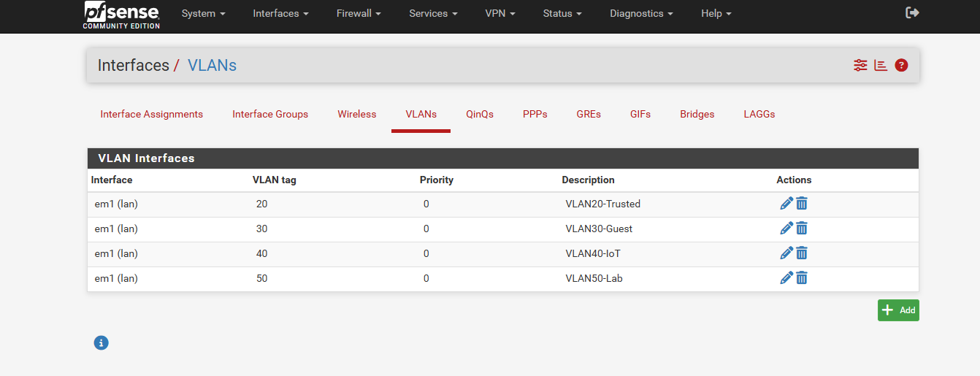Open the Status dropdown menu
Screen dimensions: 980x376
point(562,13)
